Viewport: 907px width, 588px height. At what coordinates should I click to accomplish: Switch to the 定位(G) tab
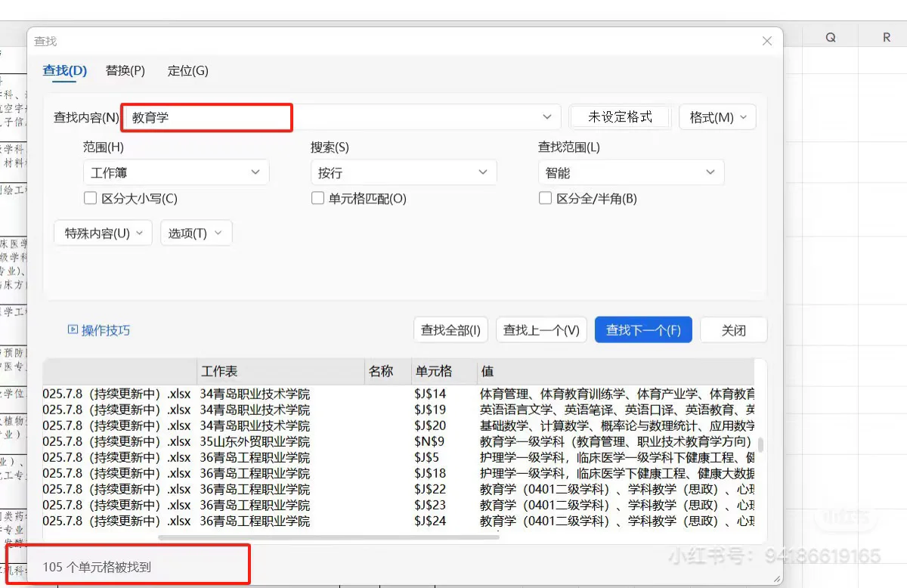[187, 70]
